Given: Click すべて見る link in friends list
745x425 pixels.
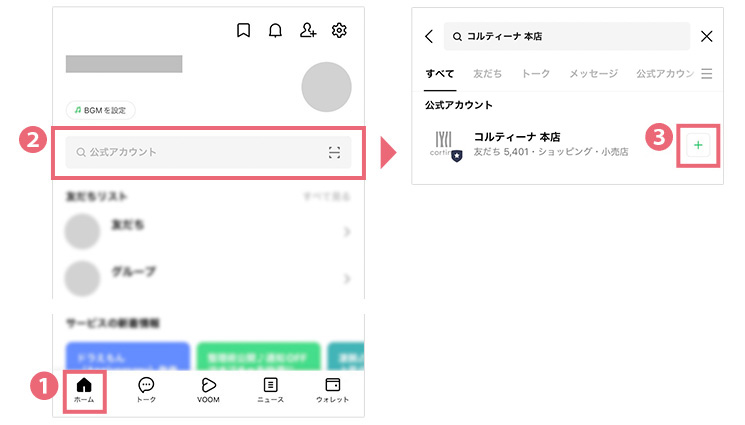Looking at the screenshot, I should 327,196.
